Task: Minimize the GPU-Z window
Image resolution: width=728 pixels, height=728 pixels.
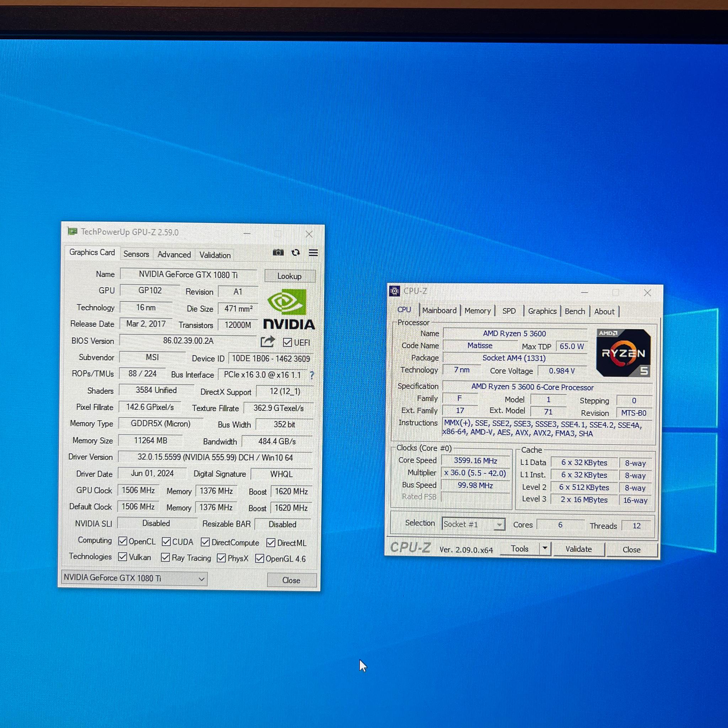Action: (247, 233)
